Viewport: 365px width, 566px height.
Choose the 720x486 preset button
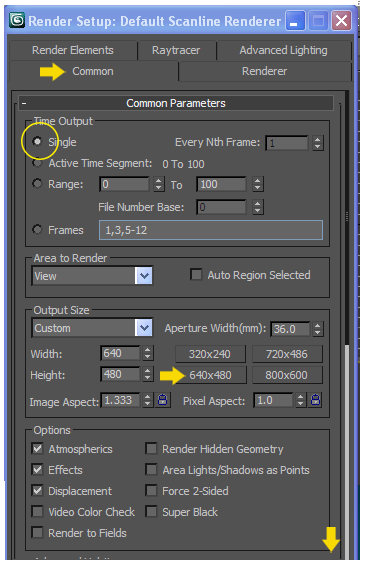[x=287, y=354]
